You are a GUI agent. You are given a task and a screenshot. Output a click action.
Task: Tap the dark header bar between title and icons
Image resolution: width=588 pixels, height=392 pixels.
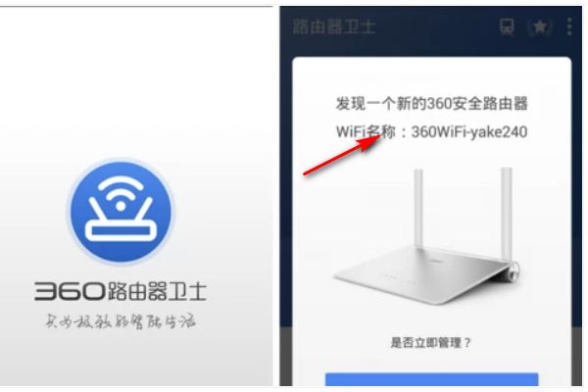(x=437, y=27)
